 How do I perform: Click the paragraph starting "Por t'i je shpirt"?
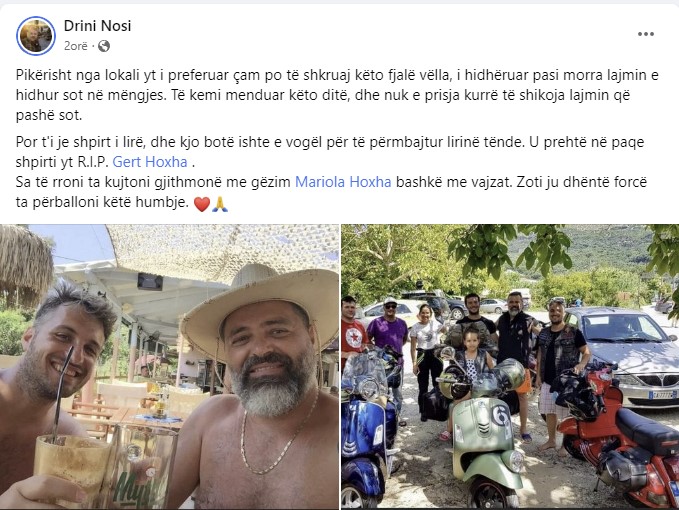(x=330, y=152)
